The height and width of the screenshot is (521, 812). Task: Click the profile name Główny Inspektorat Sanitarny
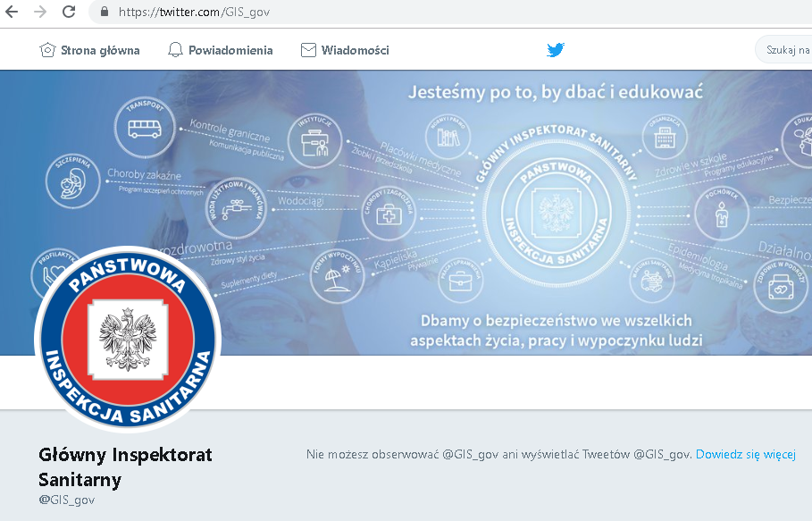point(125,466)
